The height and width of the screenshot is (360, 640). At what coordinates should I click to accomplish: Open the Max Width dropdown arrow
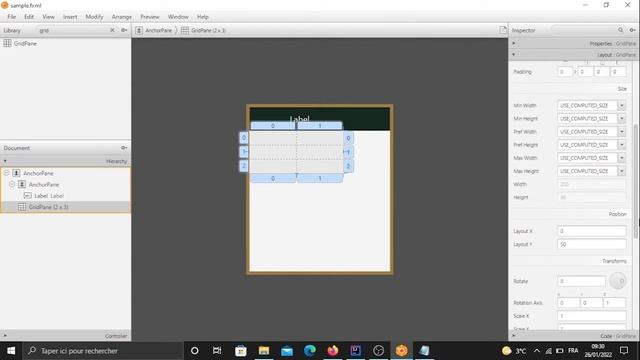click(x=622, y=158)
